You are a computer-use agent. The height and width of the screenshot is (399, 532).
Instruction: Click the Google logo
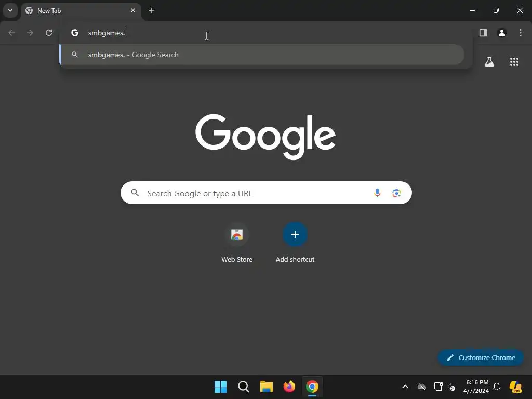pyautogui.click(x=265, y=137)
